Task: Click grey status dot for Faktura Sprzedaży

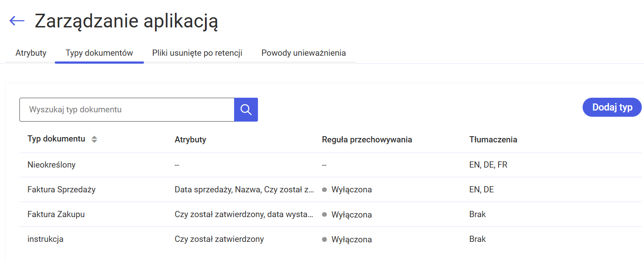Action: pos(325,190)
